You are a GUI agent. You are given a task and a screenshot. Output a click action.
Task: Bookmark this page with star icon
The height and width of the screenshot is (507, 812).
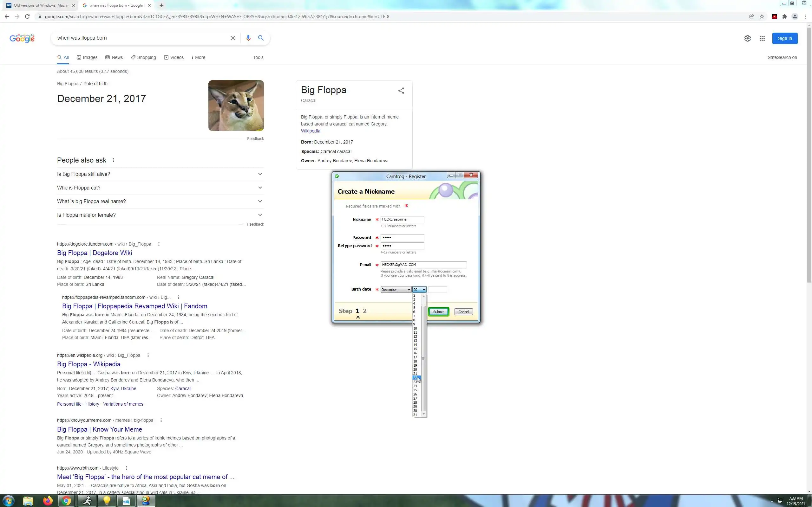762,16
